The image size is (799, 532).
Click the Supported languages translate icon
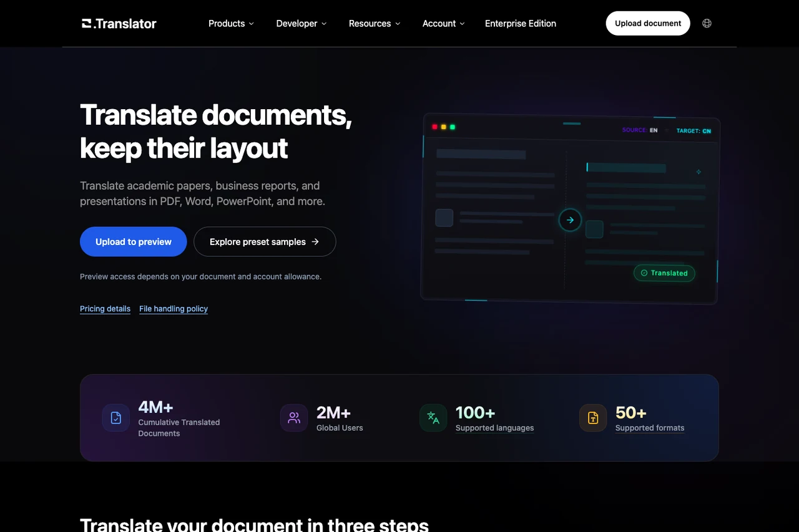coord(433,418)
